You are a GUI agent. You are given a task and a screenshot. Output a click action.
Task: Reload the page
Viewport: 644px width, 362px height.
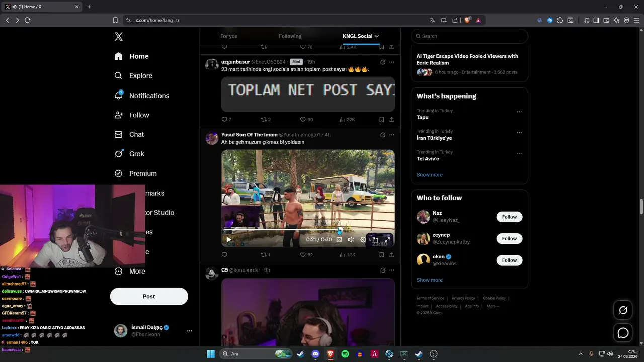point(27,20)
